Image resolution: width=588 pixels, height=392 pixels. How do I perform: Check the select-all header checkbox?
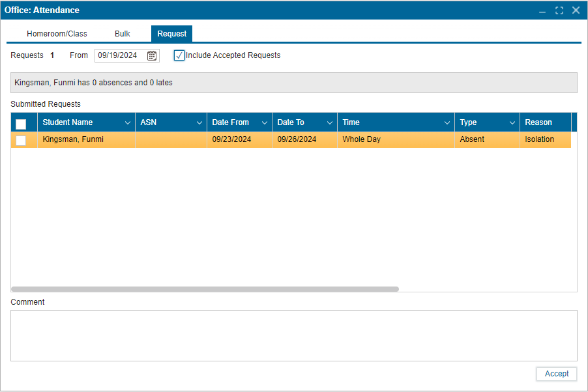click(x=21, y=124)
